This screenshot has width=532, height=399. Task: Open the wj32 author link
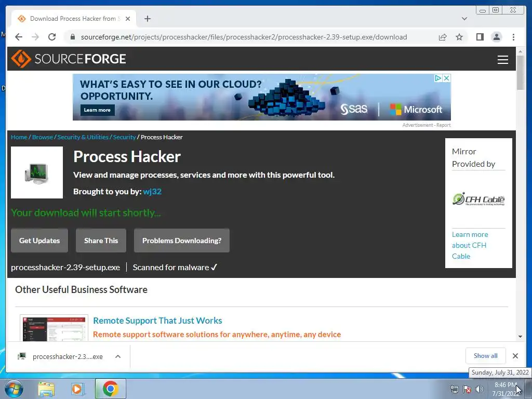click(x=152, y=191)
